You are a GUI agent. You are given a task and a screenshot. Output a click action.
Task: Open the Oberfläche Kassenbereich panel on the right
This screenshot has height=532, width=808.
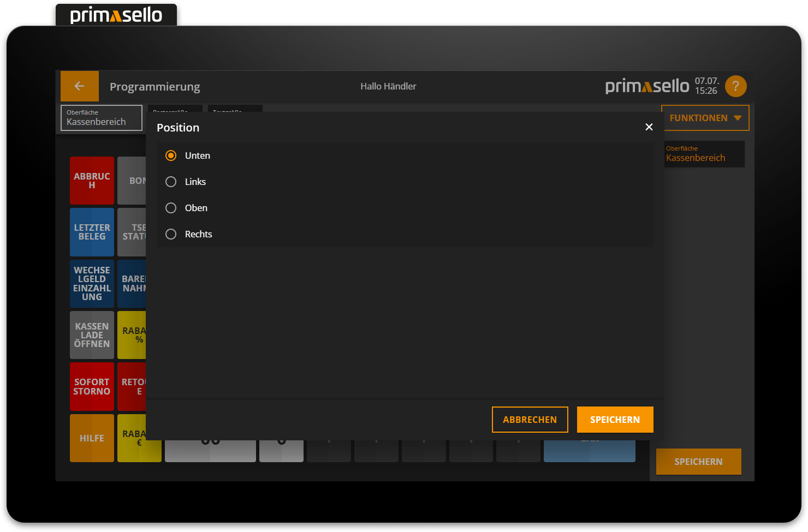tap(704, 154)
